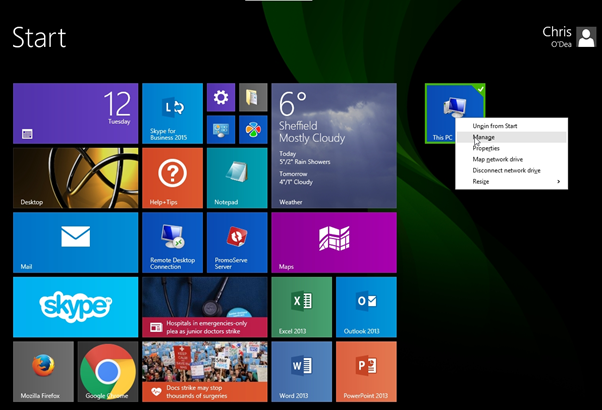This screenshot has width=602, height=410.
Task: Open PC settings gear tile
Action: pos(221,98)
